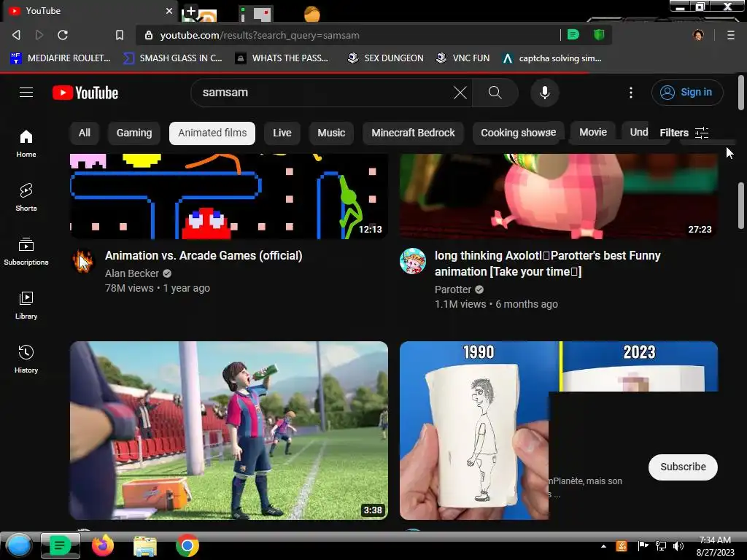
Task: Select the Cooking shows chip
Action: point(519,133)
